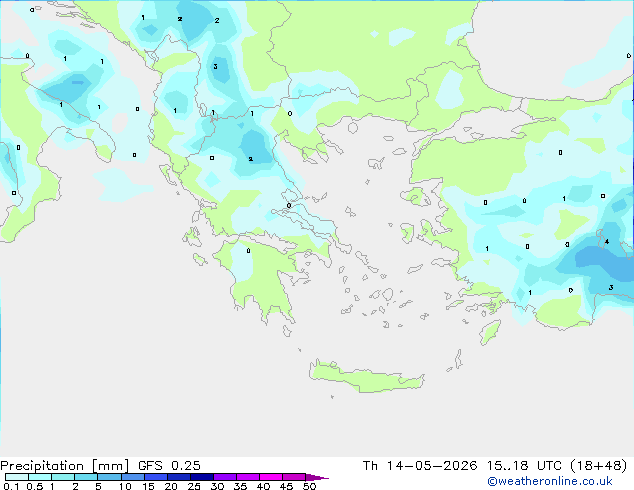The width and height of the screenshot is (634, 490).
Task: Click the 0.1–0.5 mm lightest legend swatch
Action: 17,477
